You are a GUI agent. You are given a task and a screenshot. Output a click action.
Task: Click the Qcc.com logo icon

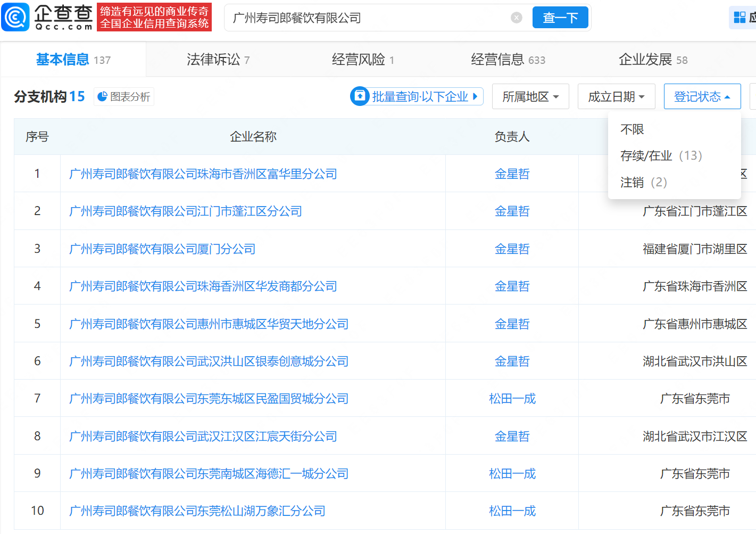[15, 17]
